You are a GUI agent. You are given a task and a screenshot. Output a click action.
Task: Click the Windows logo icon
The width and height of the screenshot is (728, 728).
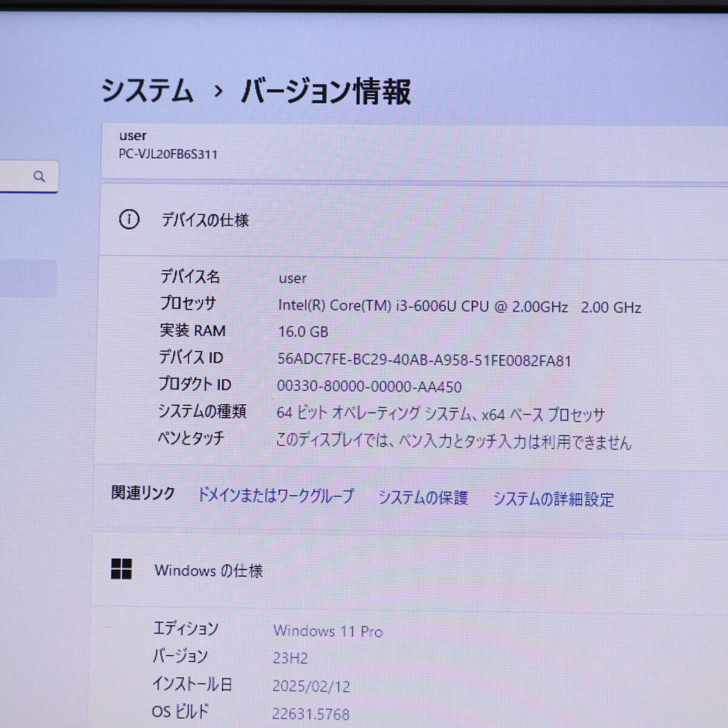point(121,569)
